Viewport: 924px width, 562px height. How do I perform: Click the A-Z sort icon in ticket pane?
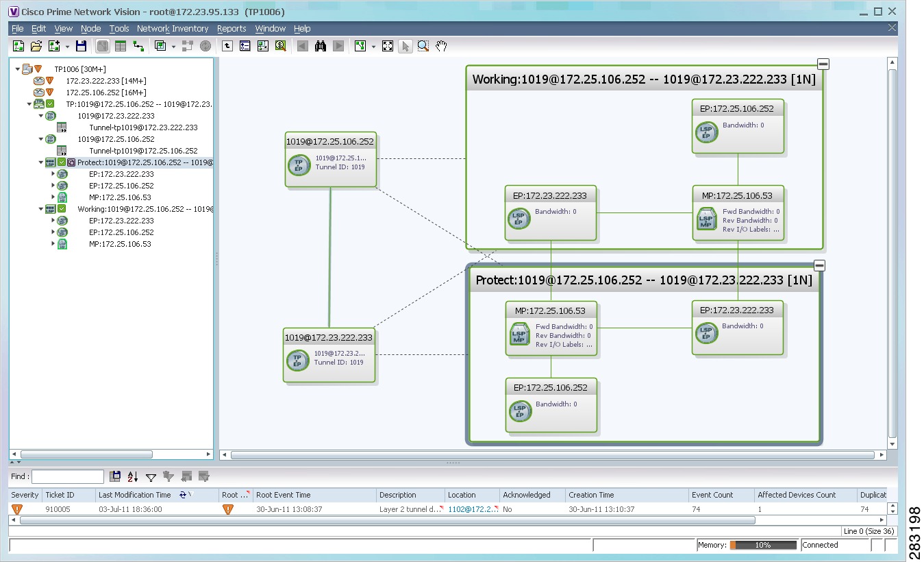click(133, 476)
